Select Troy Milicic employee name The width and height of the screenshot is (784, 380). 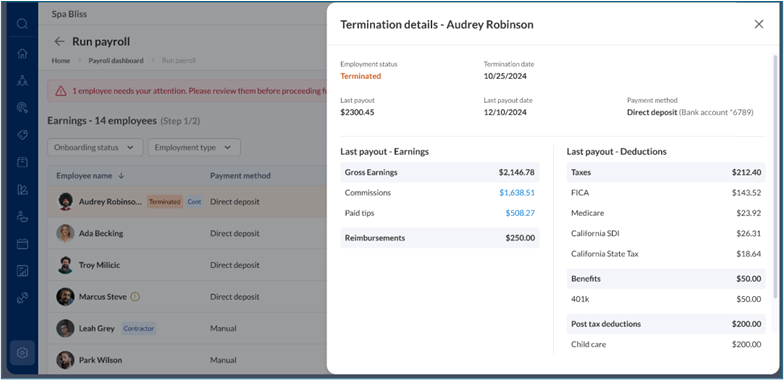click(100, 265)
